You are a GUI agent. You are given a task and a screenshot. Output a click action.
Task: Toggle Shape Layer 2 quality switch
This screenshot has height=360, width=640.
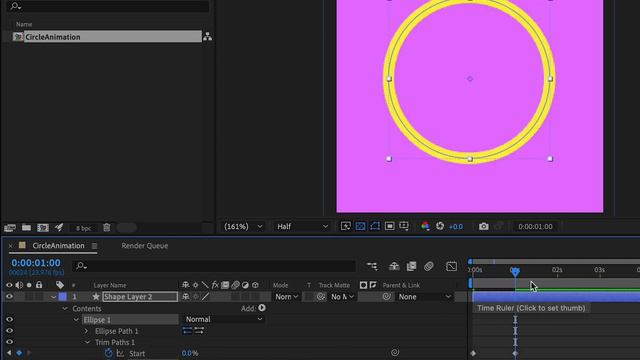point(205,297)
